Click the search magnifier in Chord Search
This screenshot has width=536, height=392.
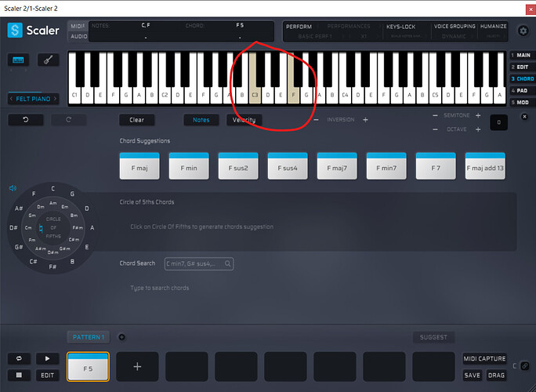pyautogui.click(x=228, y=263)
